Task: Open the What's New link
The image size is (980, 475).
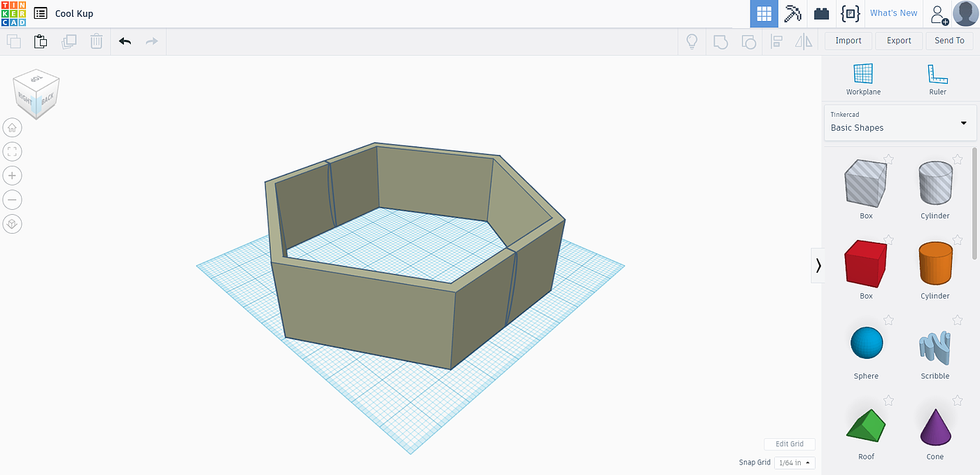Action: click(893, 13)
